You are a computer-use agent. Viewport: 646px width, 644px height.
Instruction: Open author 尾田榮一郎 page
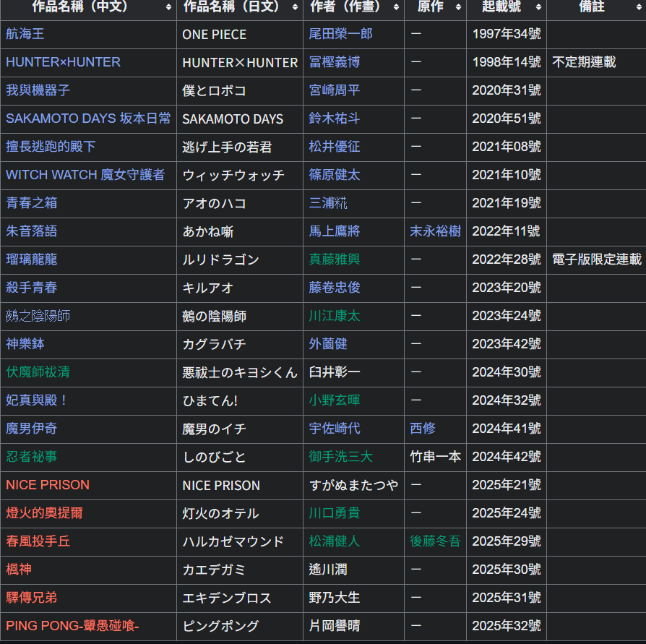341,34
